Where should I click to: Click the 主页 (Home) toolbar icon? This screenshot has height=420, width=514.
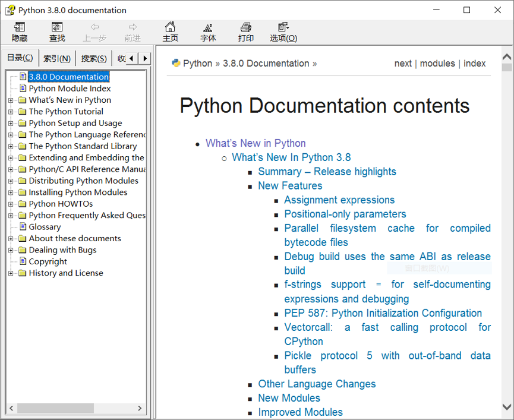pyautogui.click(x=170, y=31)
